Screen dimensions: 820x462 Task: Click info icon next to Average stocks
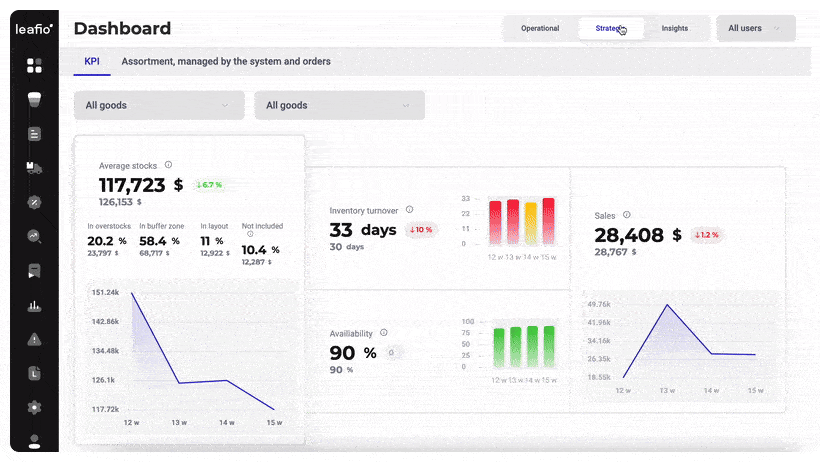point(168,165)
